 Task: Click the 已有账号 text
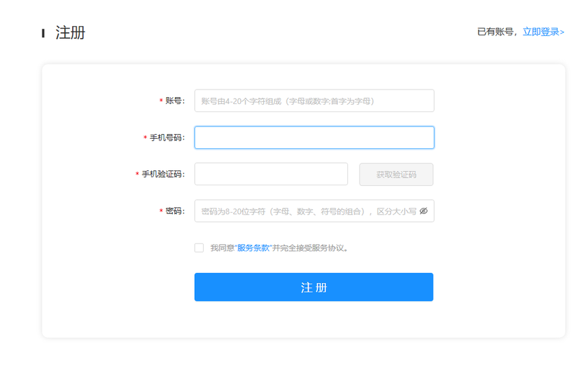(x=496, y=32)
